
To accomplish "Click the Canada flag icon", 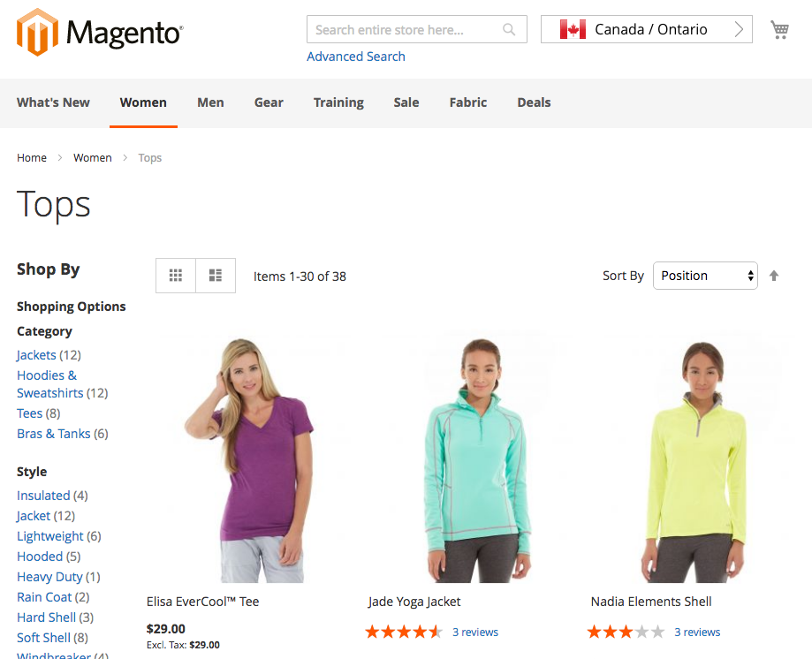I will [573, 29].
